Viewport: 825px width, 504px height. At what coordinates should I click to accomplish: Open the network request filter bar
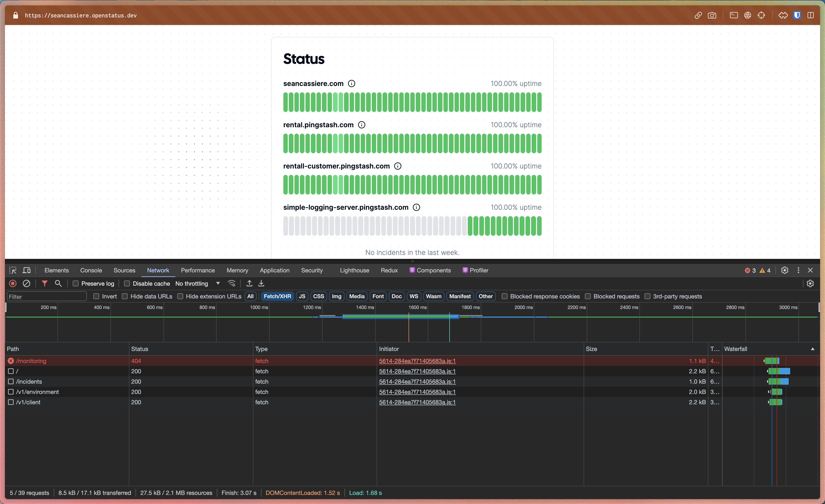(44, 283)
